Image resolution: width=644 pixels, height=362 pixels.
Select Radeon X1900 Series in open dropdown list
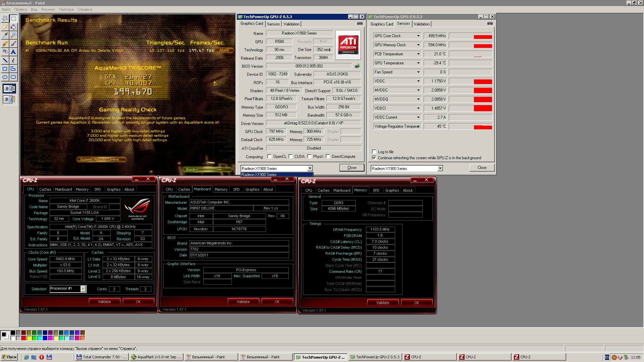[277, 175]
